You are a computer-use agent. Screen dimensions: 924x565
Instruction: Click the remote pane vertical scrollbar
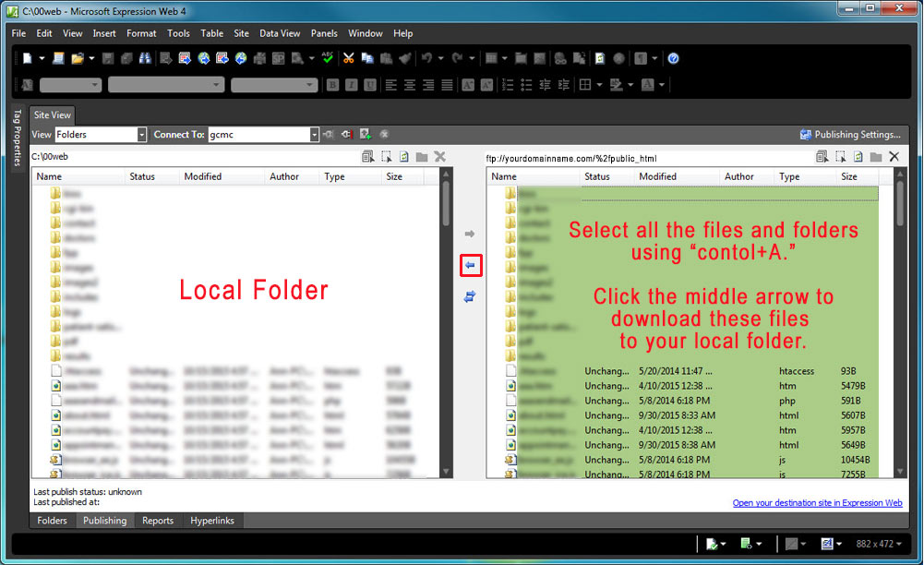pos(900,323)
